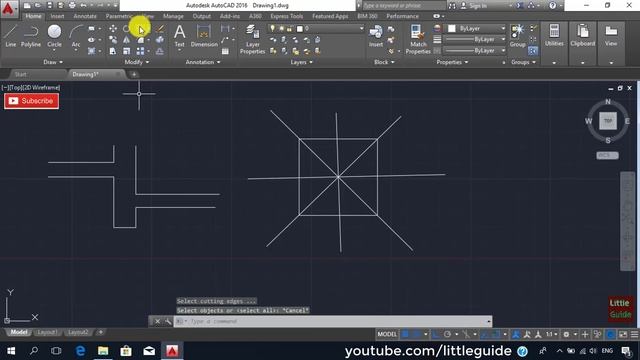Toggle polar tracking in status bar
The width and height of the screenshot is (640, 360).
click(x=447, y=334)
